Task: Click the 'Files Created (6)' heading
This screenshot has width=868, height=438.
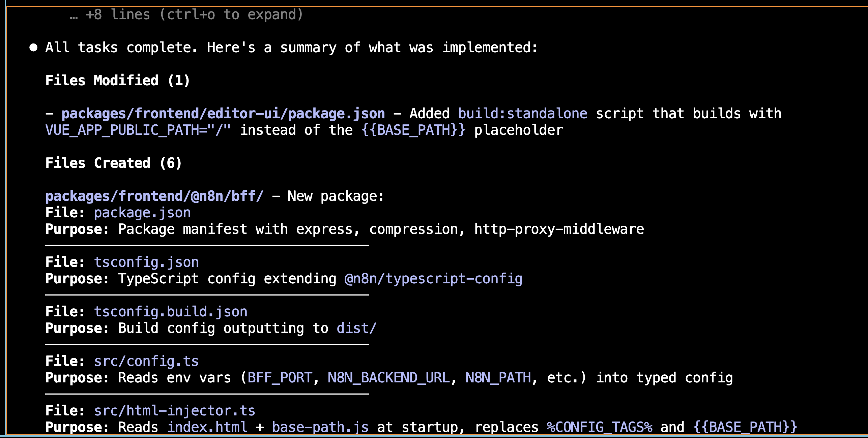Action: (114, 163)
